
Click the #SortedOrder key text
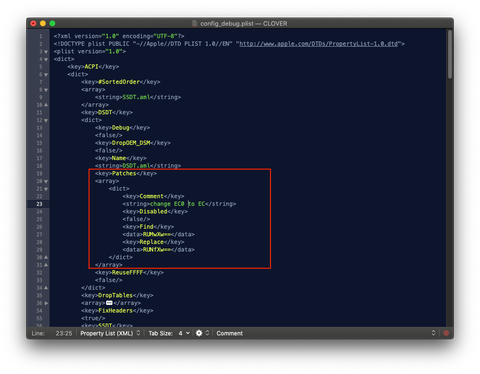(119, 82)
